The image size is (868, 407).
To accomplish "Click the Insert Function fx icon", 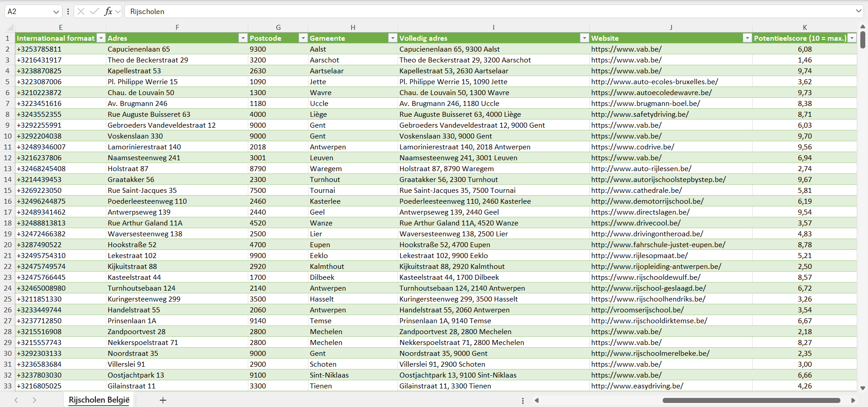I will click(108, 11).
